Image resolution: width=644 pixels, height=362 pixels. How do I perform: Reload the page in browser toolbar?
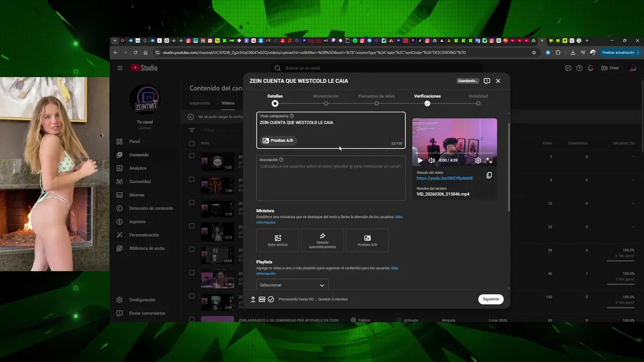[135, 52]
